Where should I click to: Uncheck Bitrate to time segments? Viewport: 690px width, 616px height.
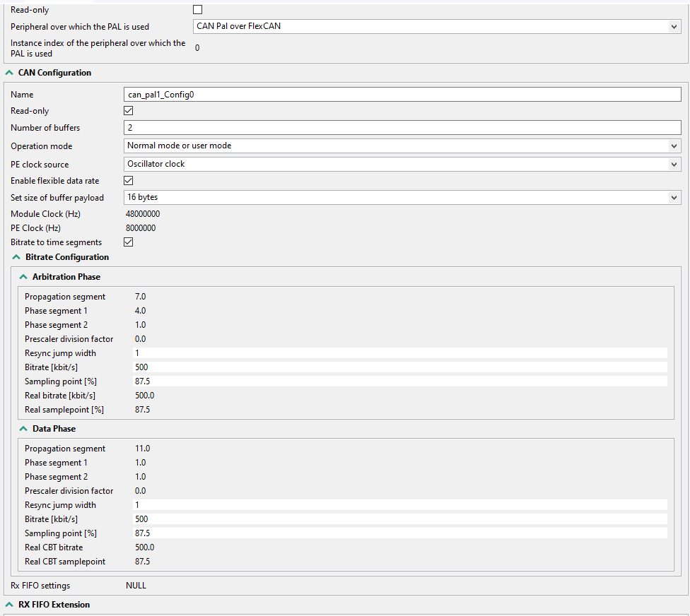pos(129,242)
